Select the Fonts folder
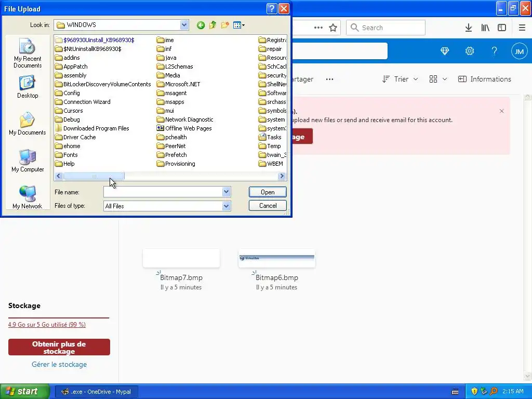The width and height of the screenshot is (532, 399). [66, 155]
